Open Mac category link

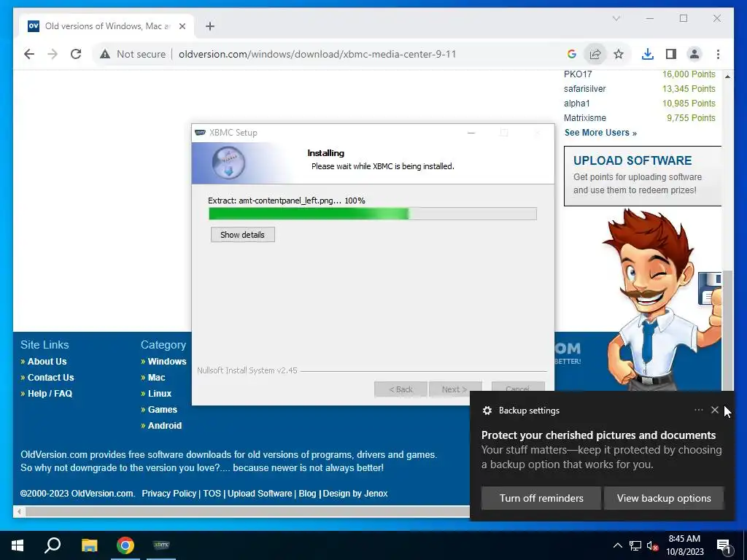156,378
